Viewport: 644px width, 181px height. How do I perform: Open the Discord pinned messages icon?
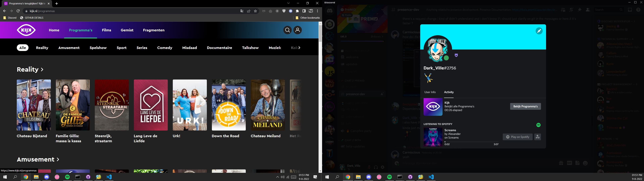(580, 10)
